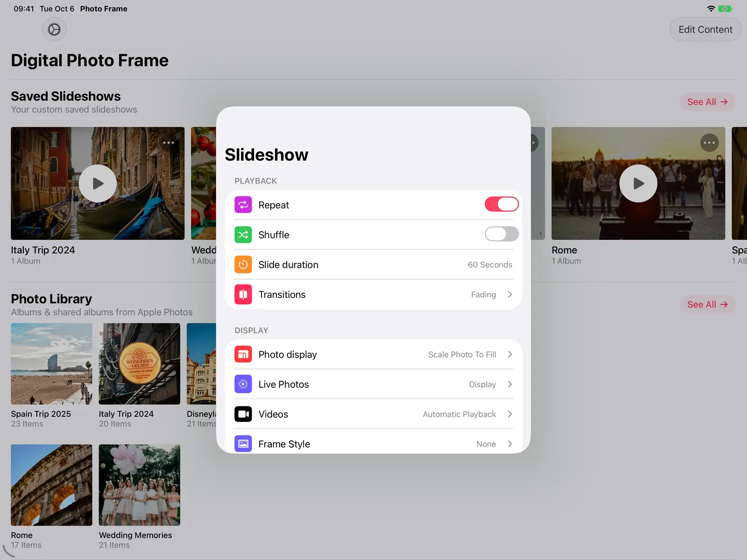This screenshot has width=747, height=560.
Task: Click the Automatic Playback value
Action: tap(459, 414)
